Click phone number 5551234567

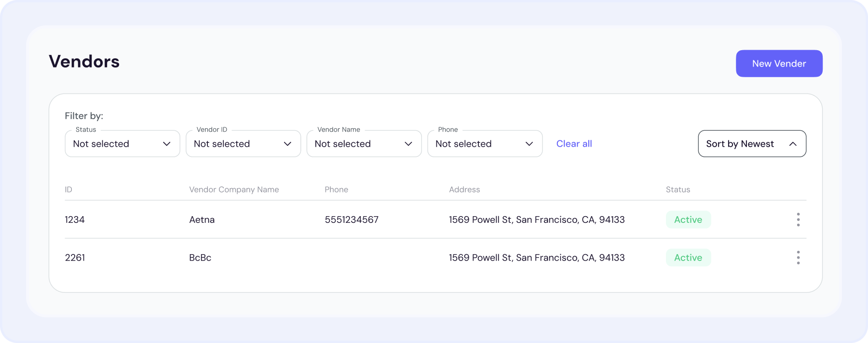click(352, 220)
